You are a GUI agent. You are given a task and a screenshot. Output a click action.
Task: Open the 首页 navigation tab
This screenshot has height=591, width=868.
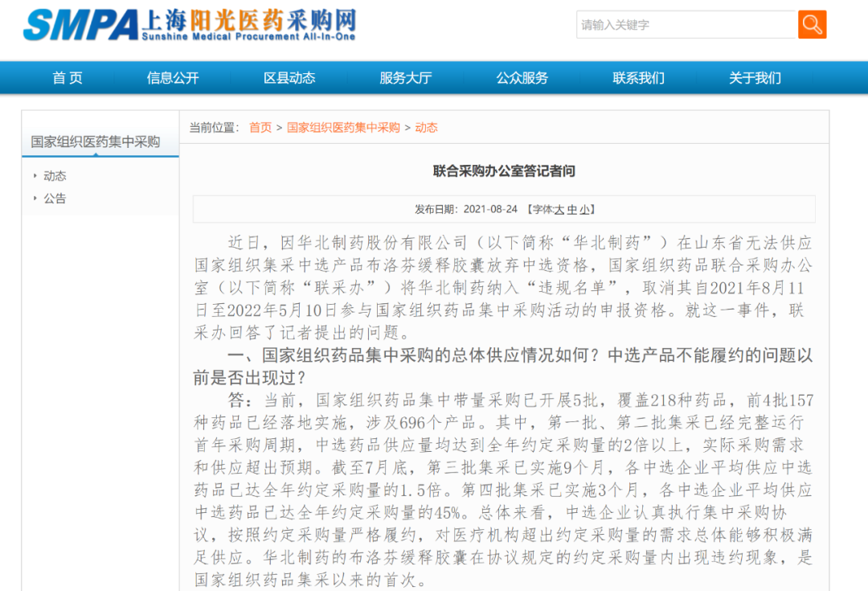click(x=68, y=78)
